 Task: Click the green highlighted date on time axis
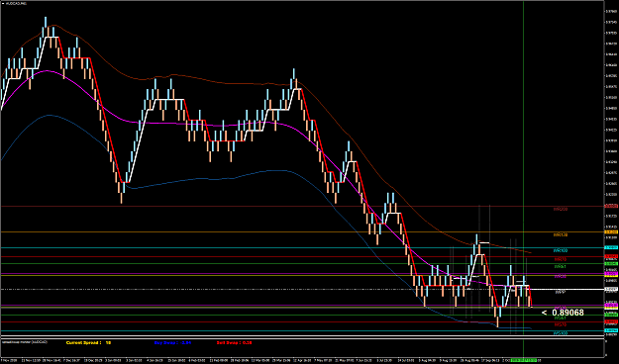coord(524,360)
